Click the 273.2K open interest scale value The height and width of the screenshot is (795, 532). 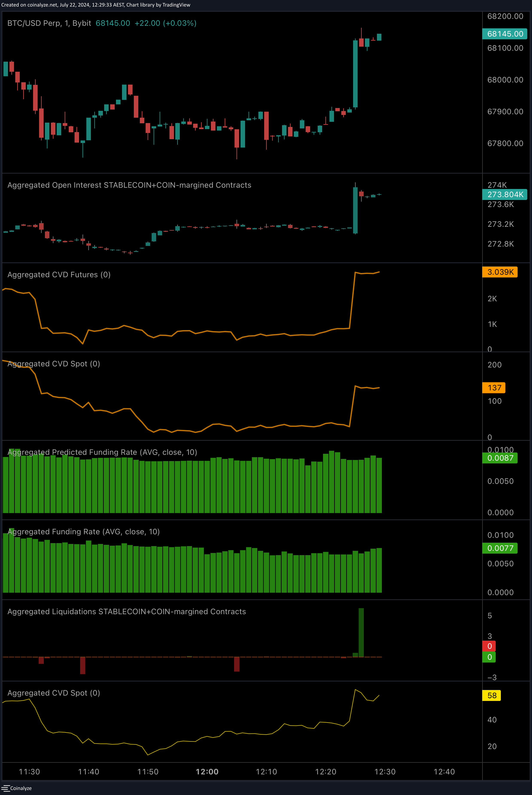click(x=500, y=224)
